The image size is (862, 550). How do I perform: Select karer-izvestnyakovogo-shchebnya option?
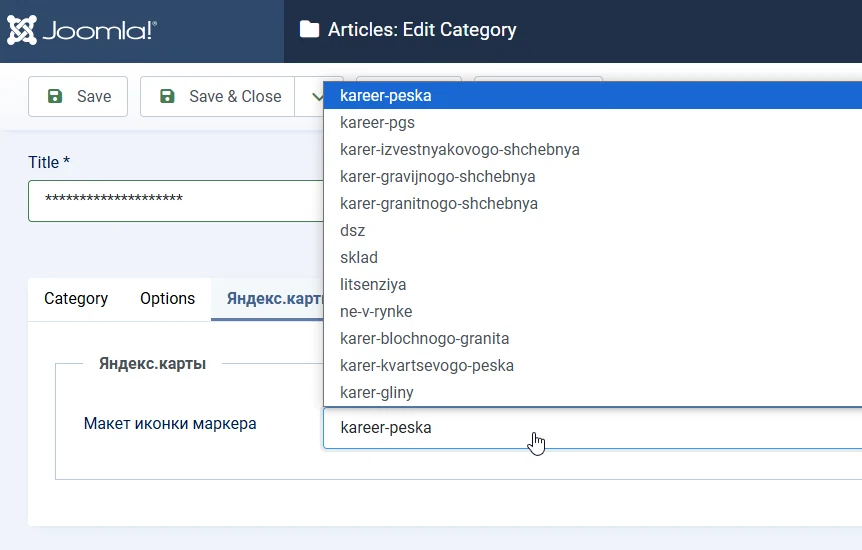(x=459, y=150)
